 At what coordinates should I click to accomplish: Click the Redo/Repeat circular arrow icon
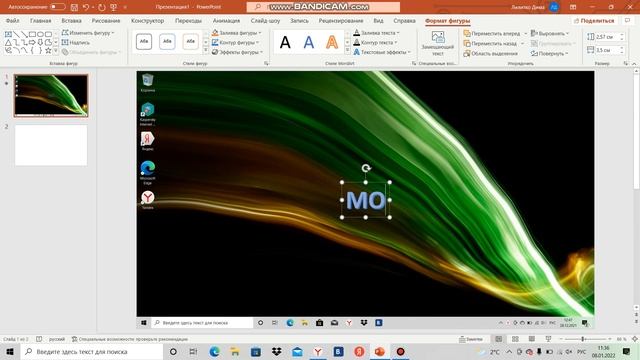tap(101, 7)
